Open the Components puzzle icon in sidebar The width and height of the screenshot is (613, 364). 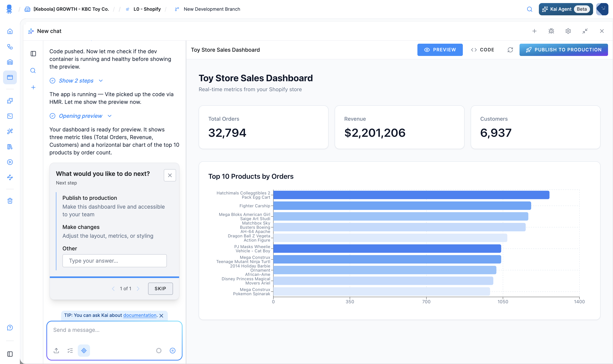[x=10, y=101]
